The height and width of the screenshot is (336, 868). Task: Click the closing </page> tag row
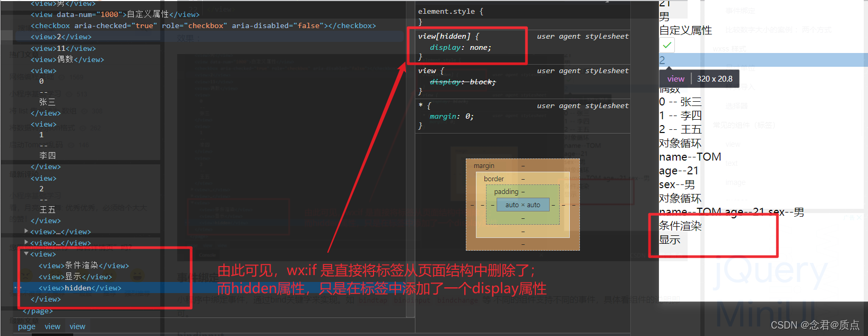pos(38,311)
